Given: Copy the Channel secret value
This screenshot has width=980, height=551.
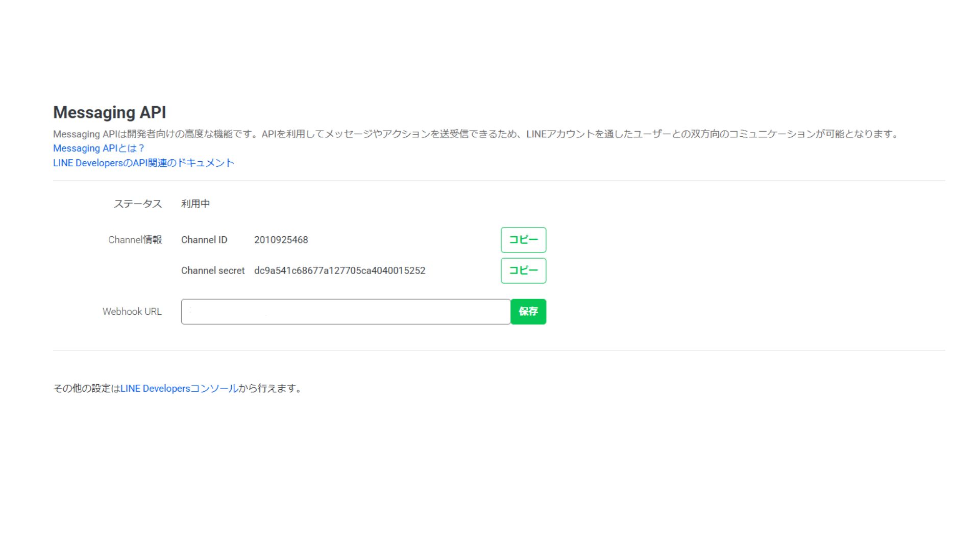Looking at the screenshot, I should pyautogui.click(x=523, y=270).
